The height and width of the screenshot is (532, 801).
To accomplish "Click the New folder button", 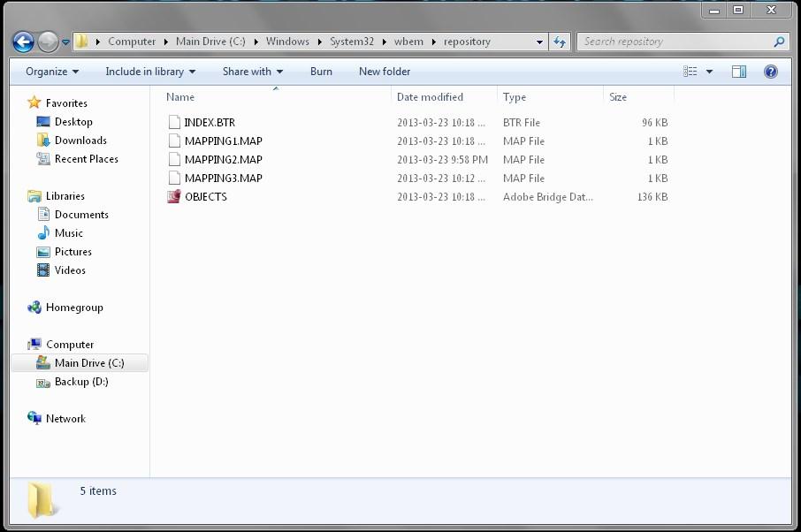I will (385, 72).
